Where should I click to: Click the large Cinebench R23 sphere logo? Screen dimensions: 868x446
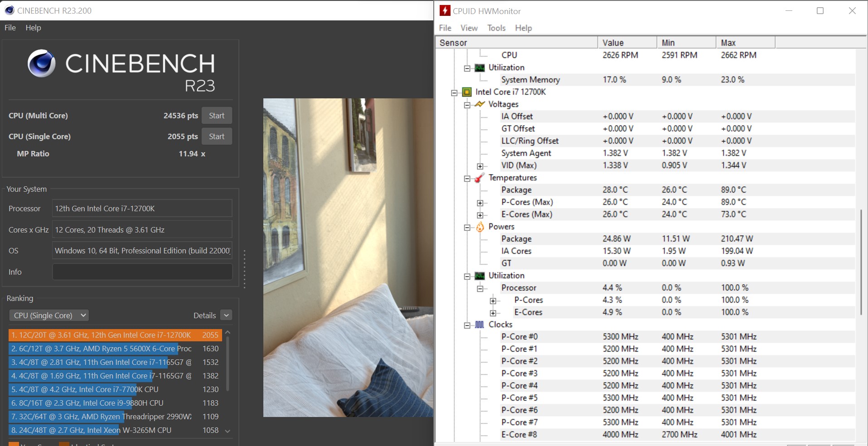click(41, 63)
